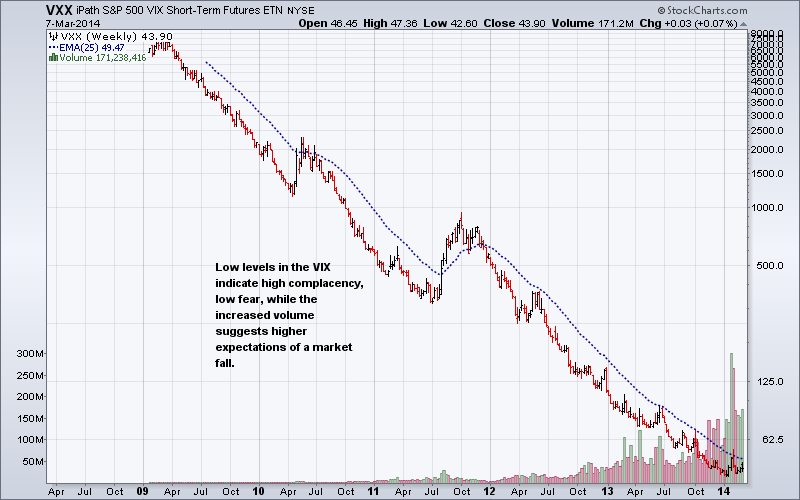800x500 pixels.
Task: Click the 50M volume axis label
Action: (33, 462)
